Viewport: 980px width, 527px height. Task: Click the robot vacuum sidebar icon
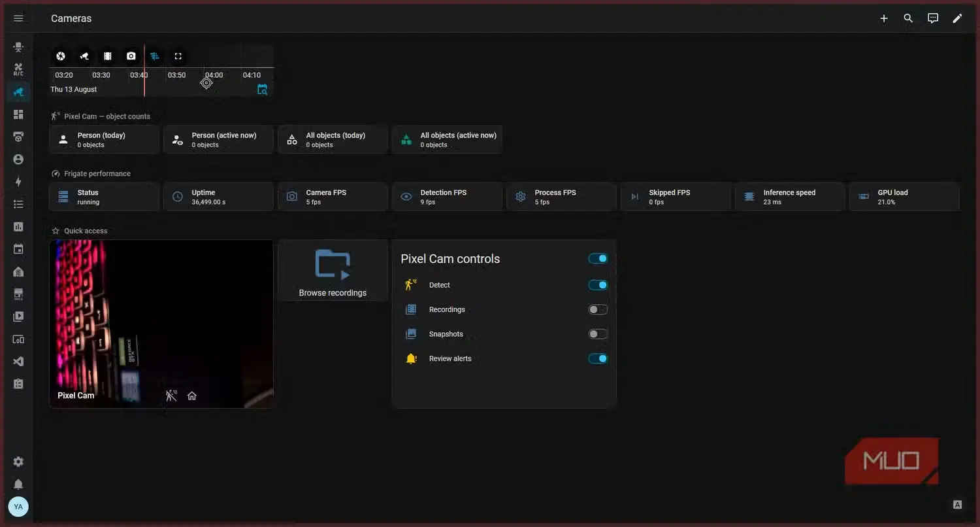(18, 137)
